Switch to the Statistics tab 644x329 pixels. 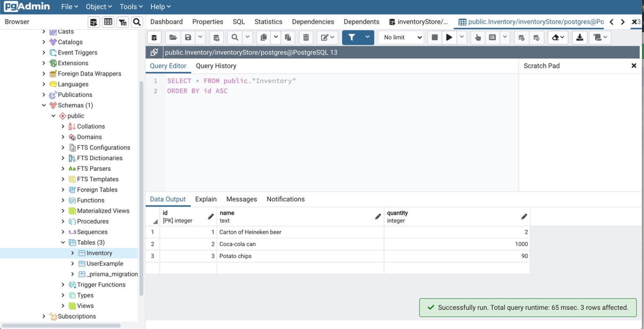click(x=268, y=22)
